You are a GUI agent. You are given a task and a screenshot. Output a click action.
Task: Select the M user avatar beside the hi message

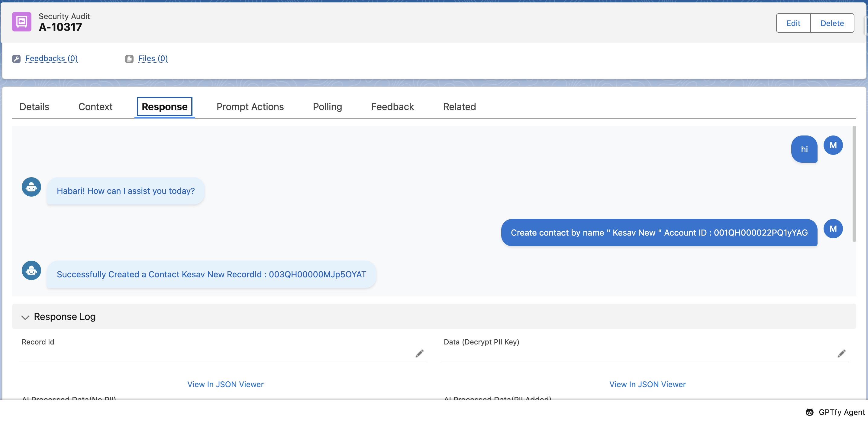833,145
